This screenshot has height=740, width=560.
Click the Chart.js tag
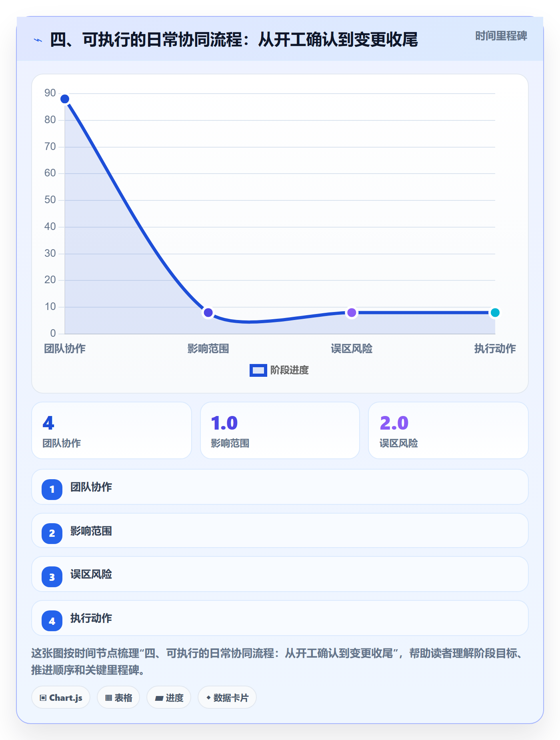(61, 698)
